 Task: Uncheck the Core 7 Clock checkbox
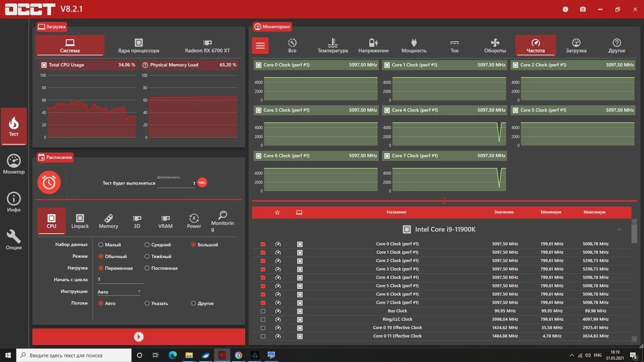click(263, 303)
